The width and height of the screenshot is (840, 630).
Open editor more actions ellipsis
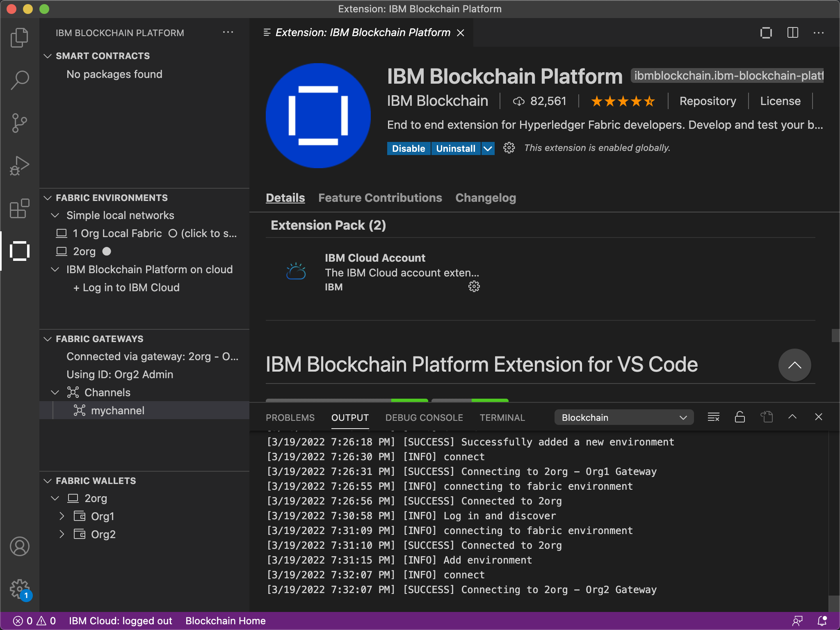(819, 32)
